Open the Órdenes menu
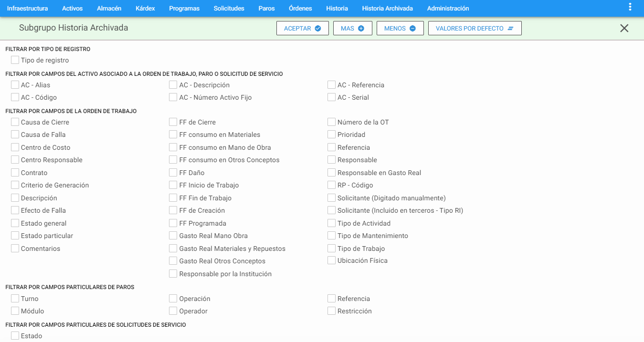This screenshot has width=644, height=342. click(x=300, y=8)
